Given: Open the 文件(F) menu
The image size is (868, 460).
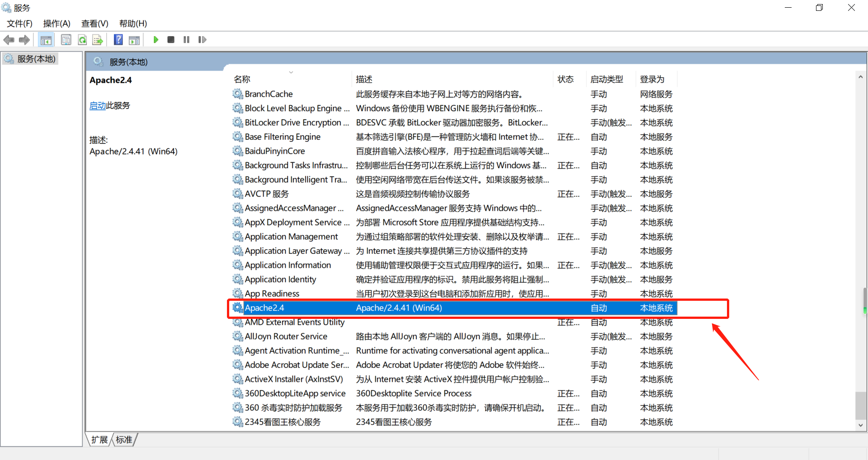Looking at the screenshot, I should click(x=19, y=24).
